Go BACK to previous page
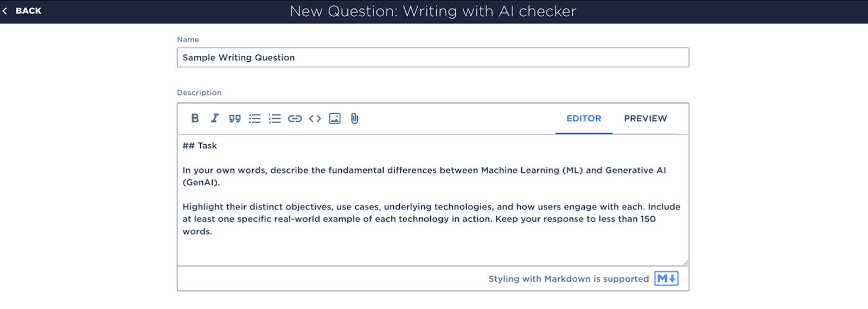868x309 pixels. 28,11
